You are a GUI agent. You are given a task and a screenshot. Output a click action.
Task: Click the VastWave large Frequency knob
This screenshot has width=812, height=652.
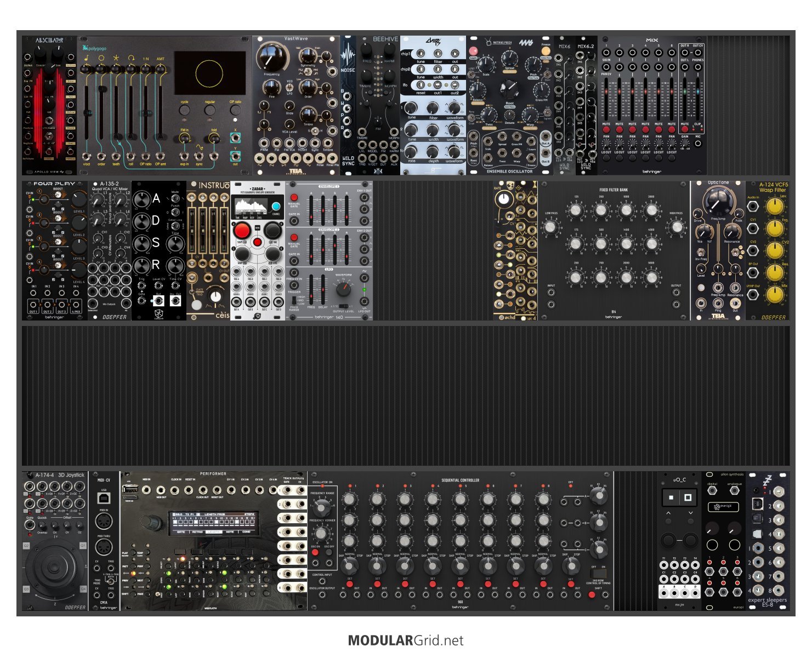272,57
